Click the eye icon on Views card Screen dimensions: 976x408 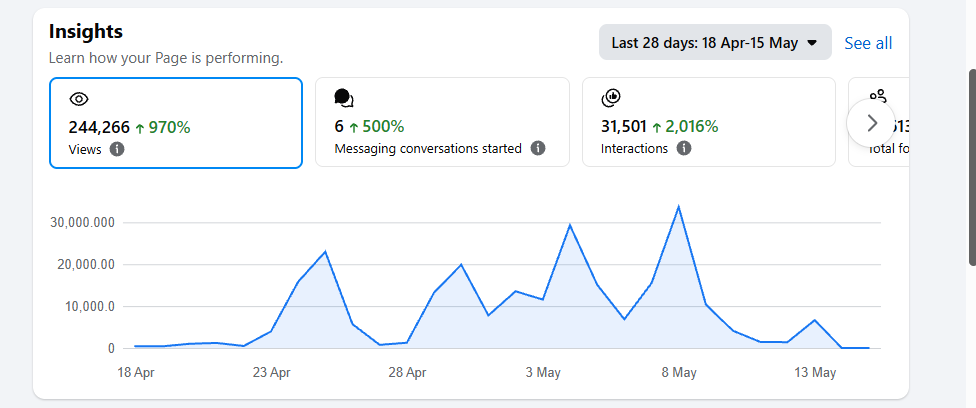pyautogui.click(x=79, y=98)
